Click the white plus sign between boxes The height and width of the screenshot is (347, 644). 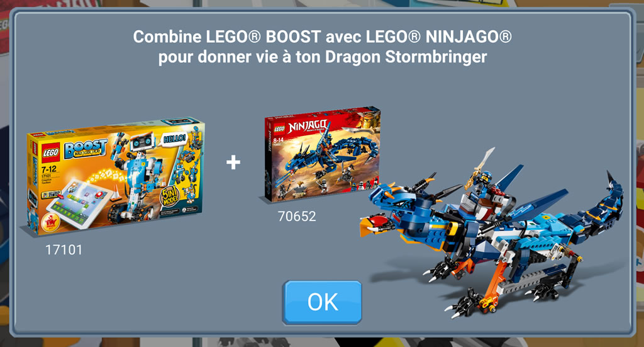[233, 162]
